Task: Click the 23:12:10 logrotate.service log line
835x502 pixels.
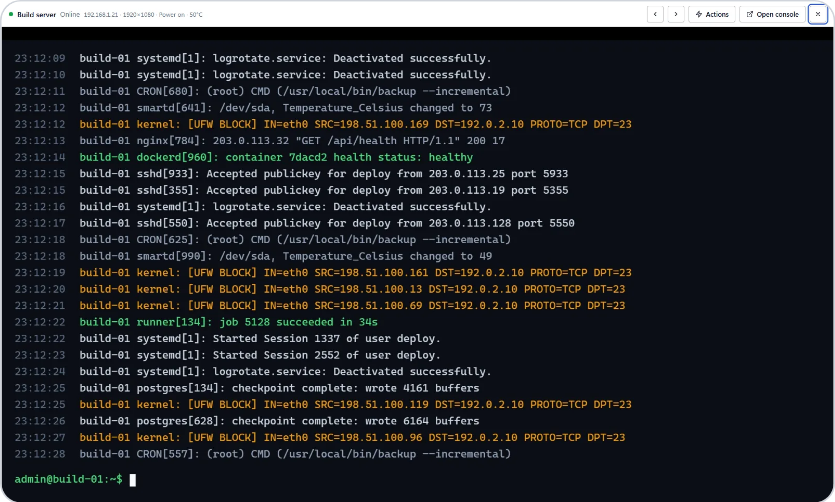Action: (253, 75)
